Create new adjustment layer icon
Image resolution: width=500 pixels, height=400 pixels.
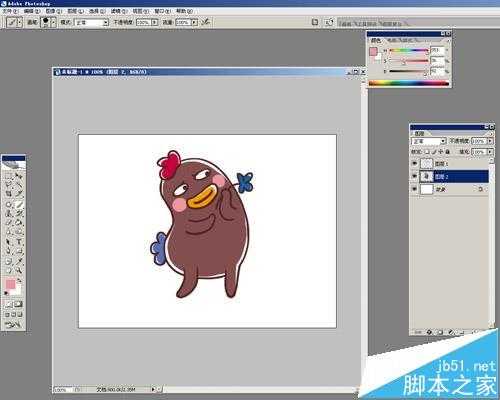tap(451, 331)
